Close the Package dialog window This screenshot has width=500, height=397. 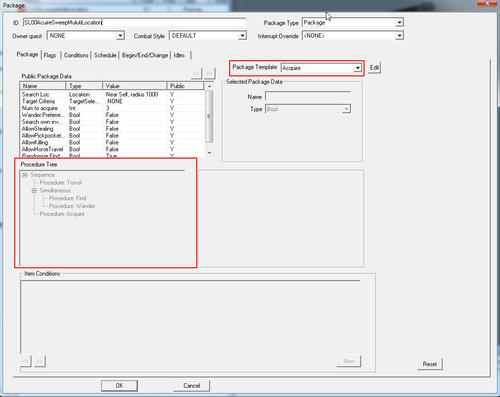[487, 3]
